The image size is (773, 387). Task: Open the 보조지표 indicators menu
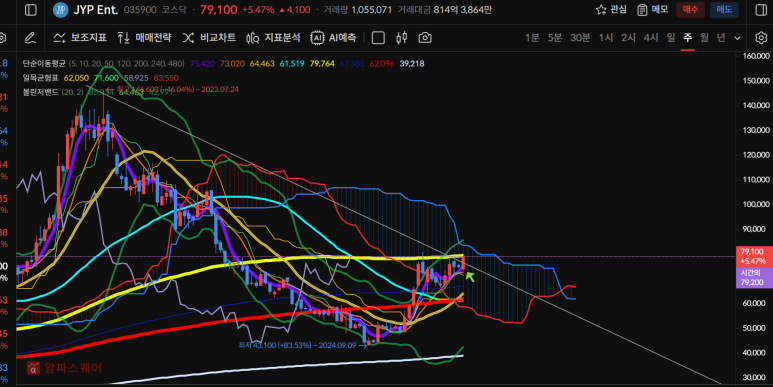[x=80, y=38]
